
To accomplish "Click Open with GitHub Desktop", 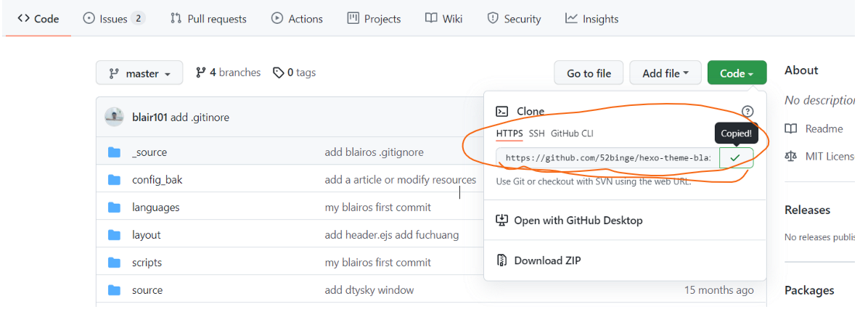I will click(x=578, y=221).
